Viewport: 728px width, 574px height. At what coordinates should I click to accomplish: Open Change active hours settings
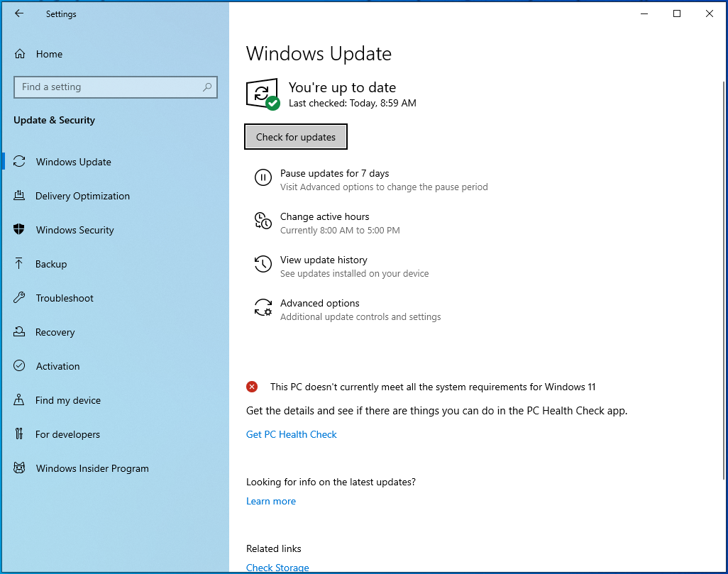(324, 216)
